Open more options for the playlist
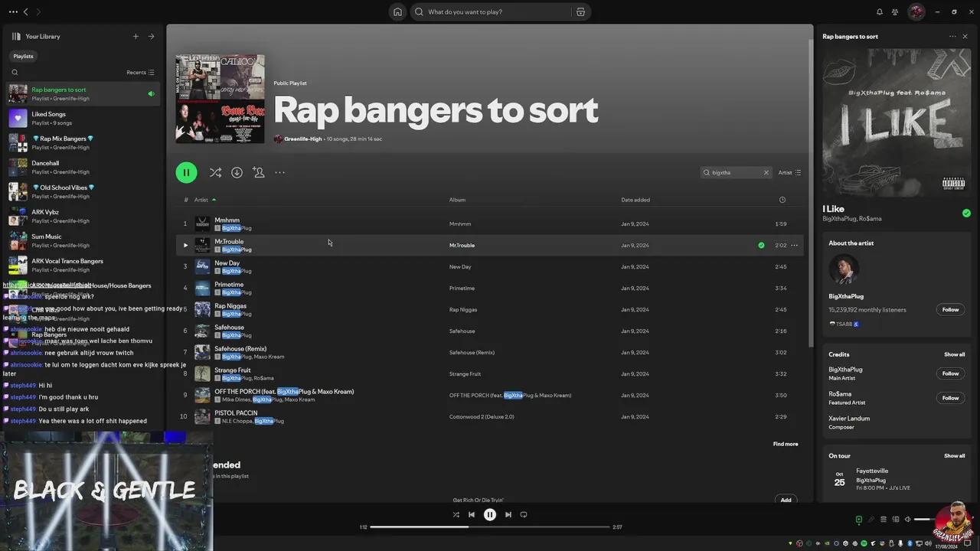 pyautogui.click(x=279, y=172)
